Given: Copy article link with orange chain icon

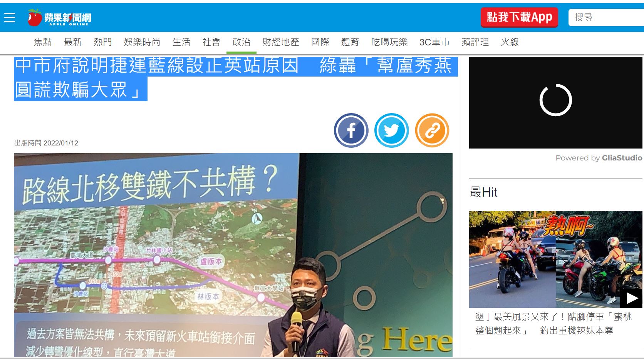Looking at the screenshot, I should [432, 130].
